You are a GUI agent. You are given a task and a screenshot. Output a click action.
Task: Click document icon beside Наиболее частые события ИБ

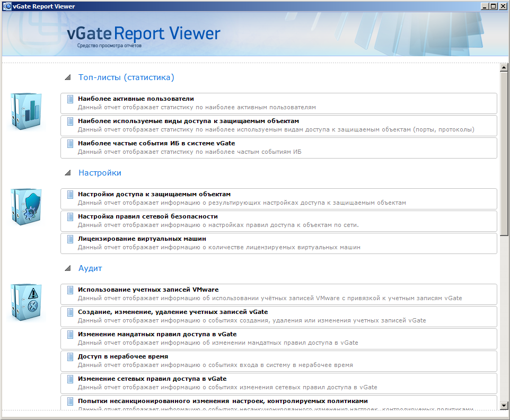click(x=70, y=144)
